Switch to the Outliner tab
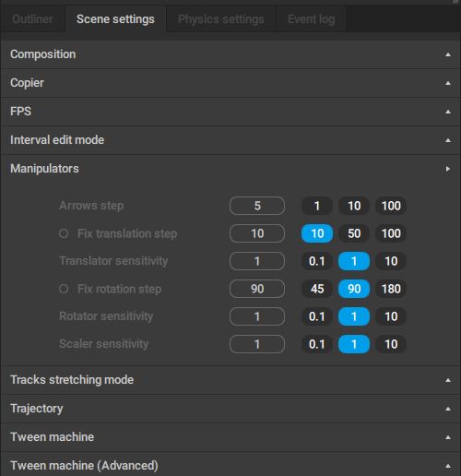The image size is (461, 476). (x=32, y=19)
